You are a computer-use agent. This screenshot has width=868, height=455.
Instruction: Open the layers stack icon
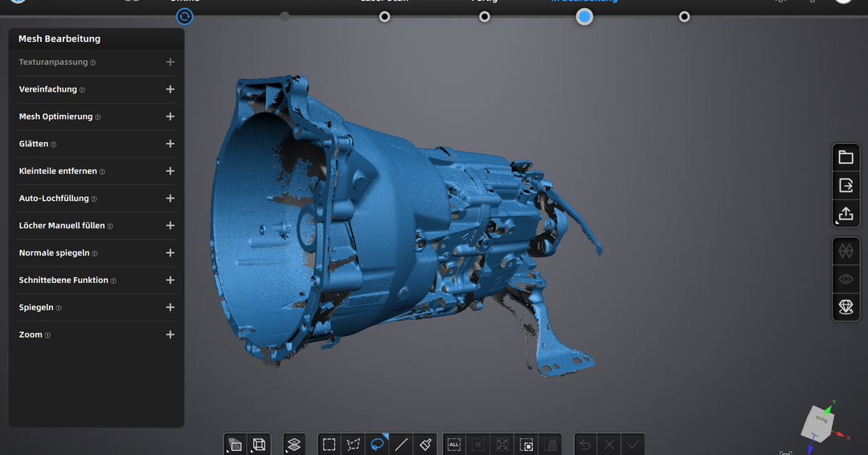click(294, 444)
